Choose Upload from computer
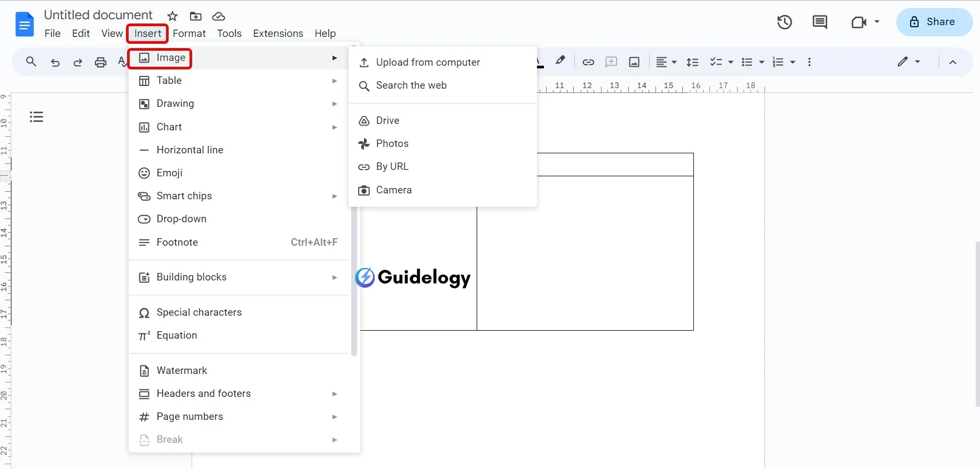This screenshot has height=469, width=980. (442, 62)
